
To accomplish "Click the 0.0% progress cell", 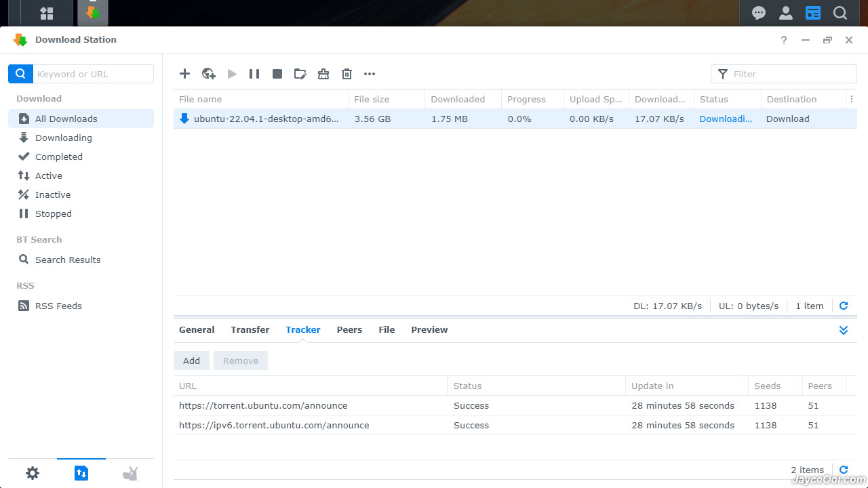I will tap(519, 119).
